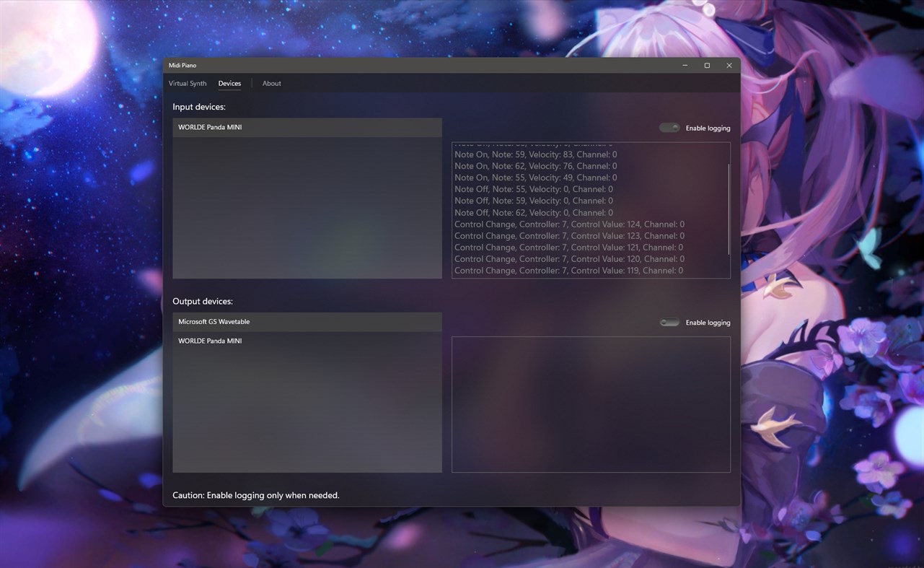Image resolution: width=924 pixels, height=568 pixels.
Task: Click log line Note 62 Velocity 76
Action: (x=535, y=166)
